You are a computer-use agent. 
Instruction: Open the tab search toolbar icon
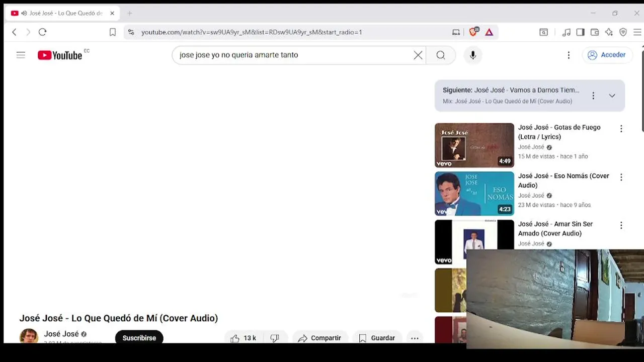(x=544, y=32)
